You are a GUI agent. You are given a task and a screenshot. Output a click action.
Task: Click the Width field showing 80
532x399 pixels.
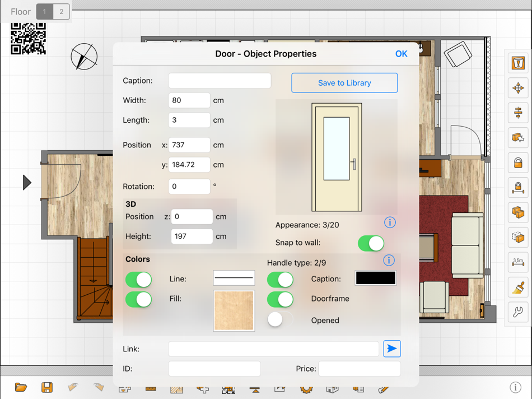pyautogui.click(x=189, y=100)
